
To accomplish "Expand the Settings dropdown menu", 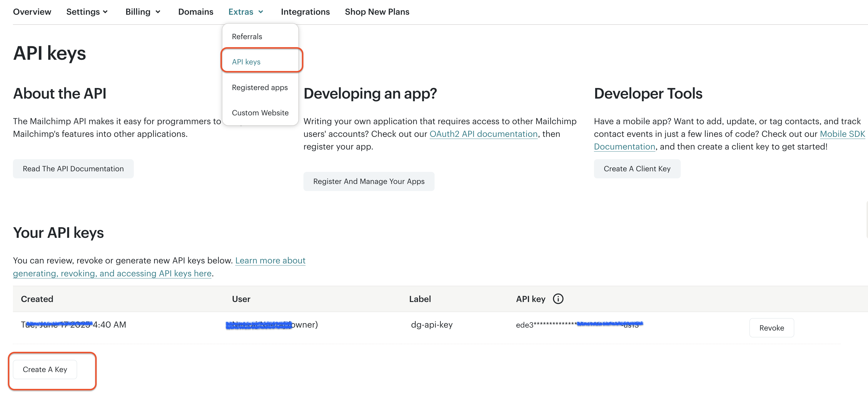I will pos(87,12).
